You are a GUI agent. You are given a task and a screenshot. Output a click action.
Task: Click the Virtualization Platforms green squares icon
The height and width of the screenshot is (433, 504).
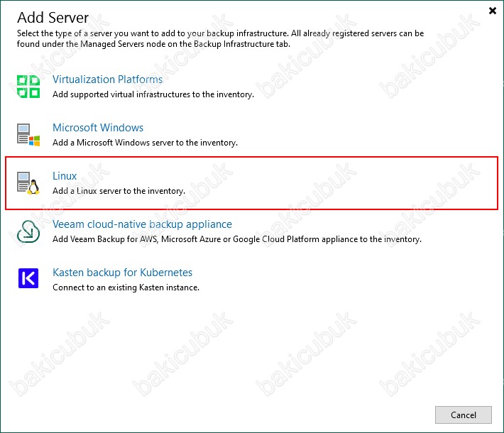[x=28, y=86]
